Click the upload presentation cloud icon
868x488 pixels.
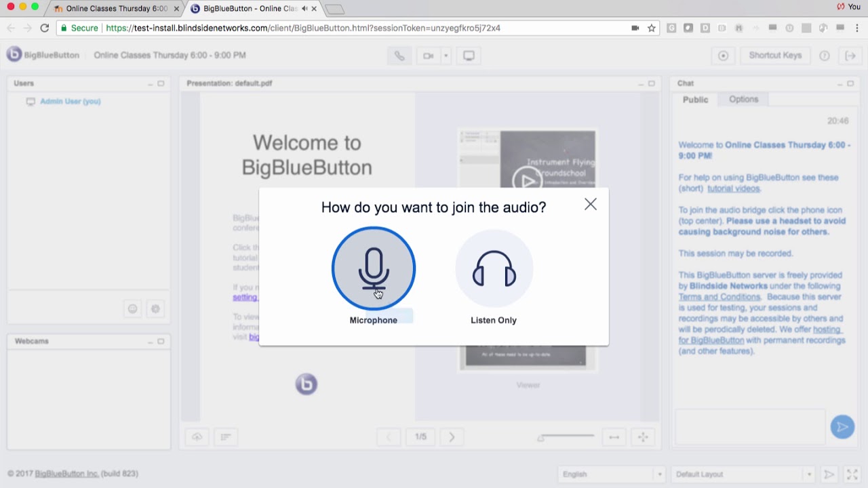[197, 437]
